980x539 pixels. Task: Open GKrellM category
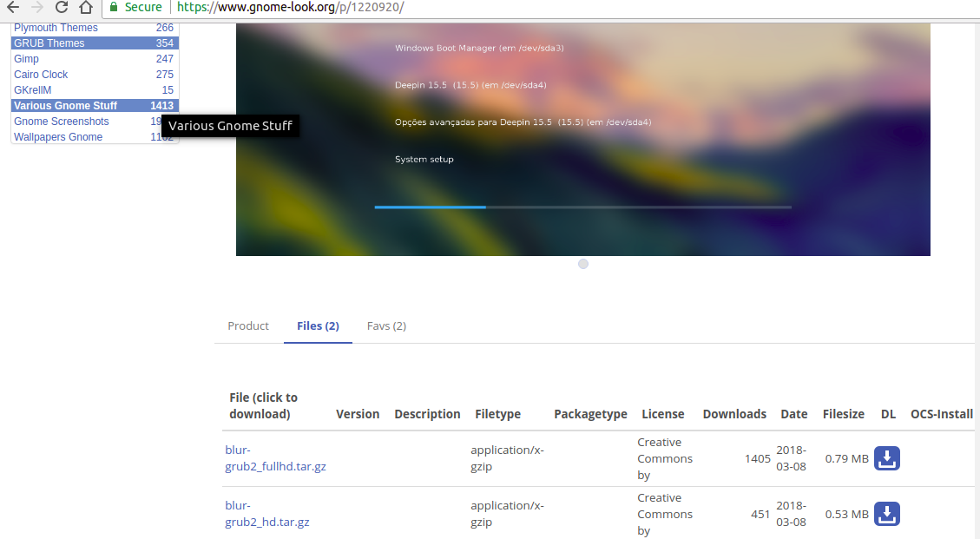[32, 90]
